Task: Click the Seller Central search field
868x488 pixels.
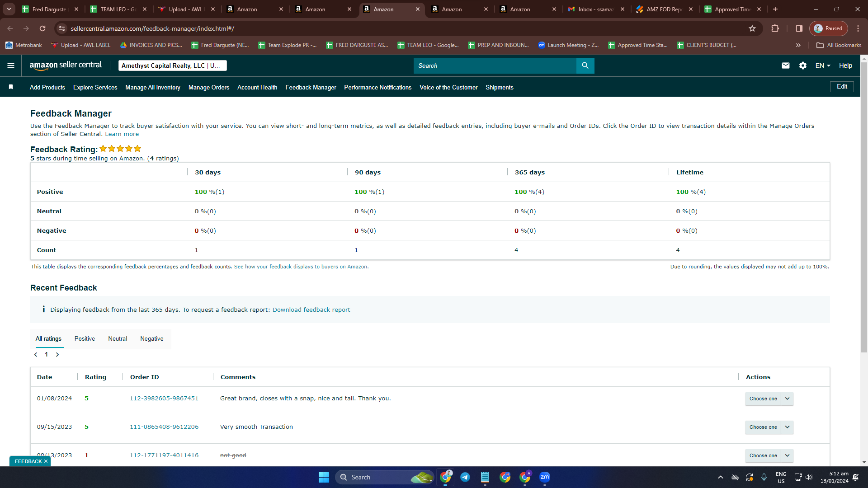Action: coord(495,66)
